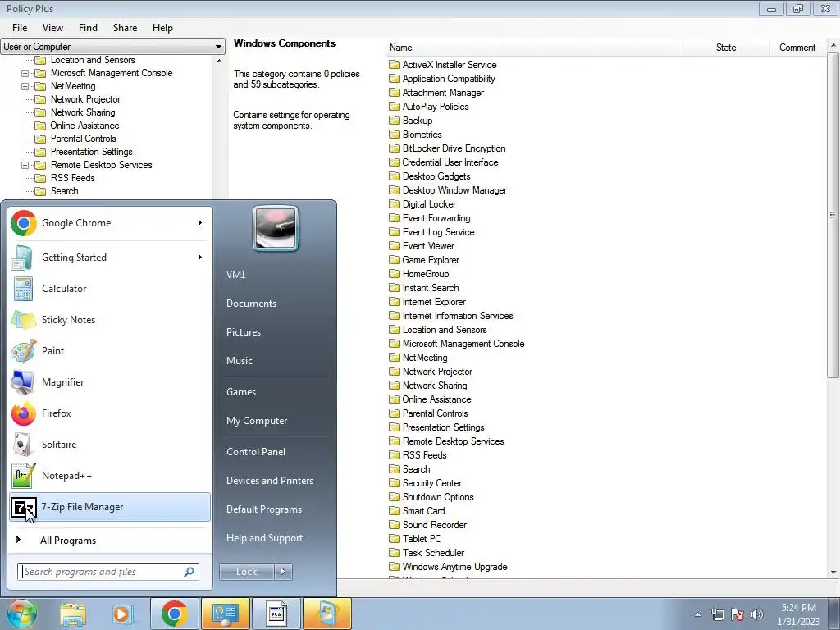The height and width of the screenshot is (630, 840).
Task: Open the Find menu
Action: pos(88,28)
